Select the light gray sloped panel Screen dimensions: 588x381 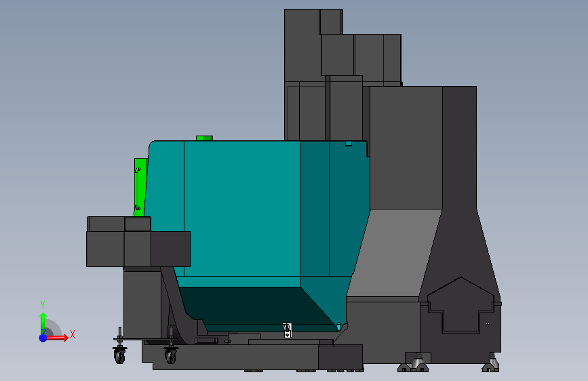[394, 253]
